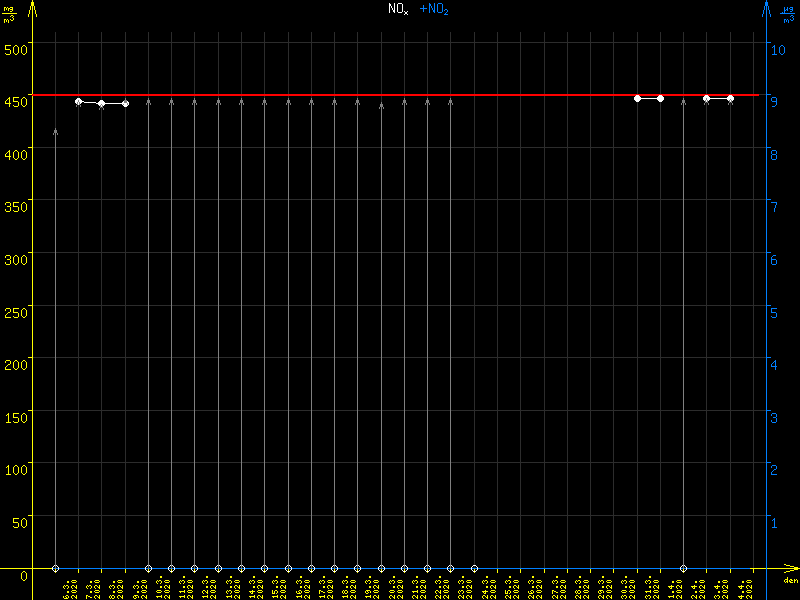
Task: Click the 250 value on the yellow axis
Action: (15, 311)
